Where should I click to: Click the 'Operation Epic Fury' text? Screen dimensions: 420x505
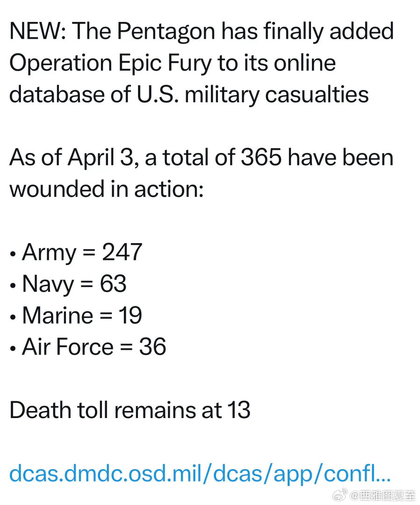tap(110, 63)
